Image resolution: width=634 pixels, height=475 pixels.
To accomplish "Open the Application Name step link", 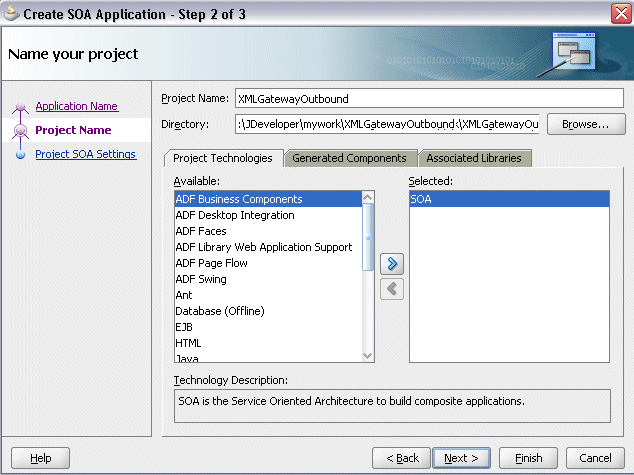I will (77, 106).
